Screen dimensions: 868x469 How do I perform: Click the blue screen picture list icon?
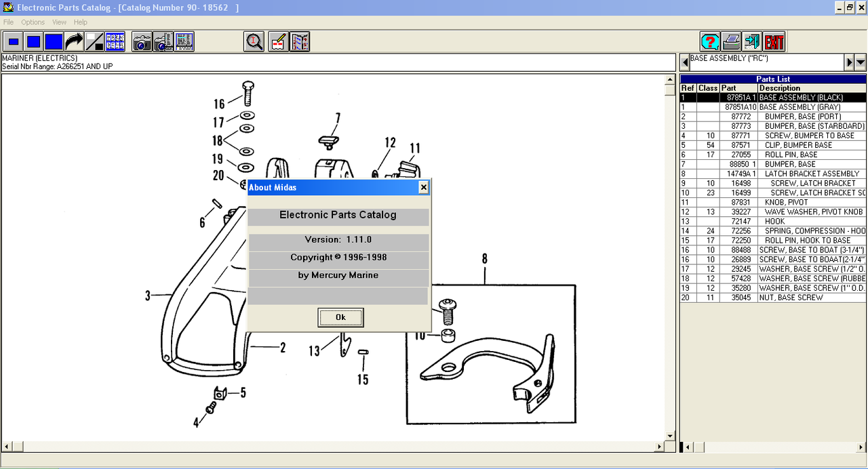(184, 42)
